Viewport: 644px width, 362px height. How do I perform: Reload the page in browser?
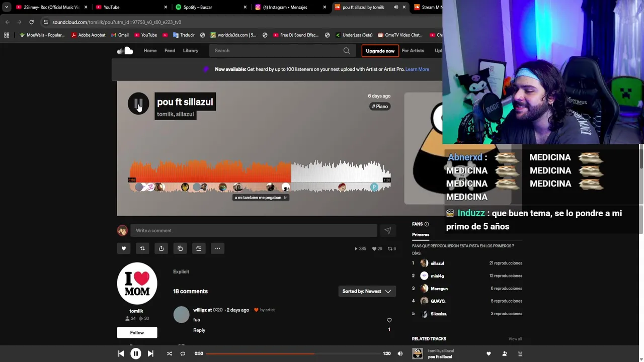point(31,22)
